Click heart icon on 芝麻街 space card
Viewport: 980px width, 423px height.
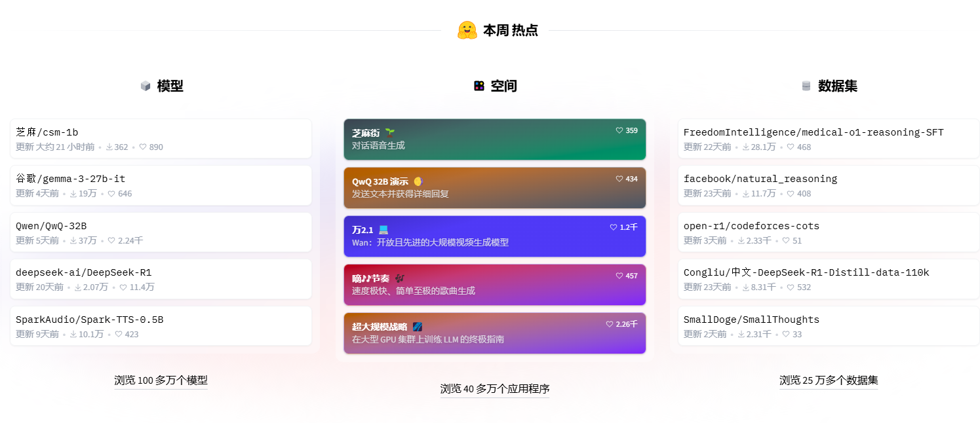(x=619, y=130)
